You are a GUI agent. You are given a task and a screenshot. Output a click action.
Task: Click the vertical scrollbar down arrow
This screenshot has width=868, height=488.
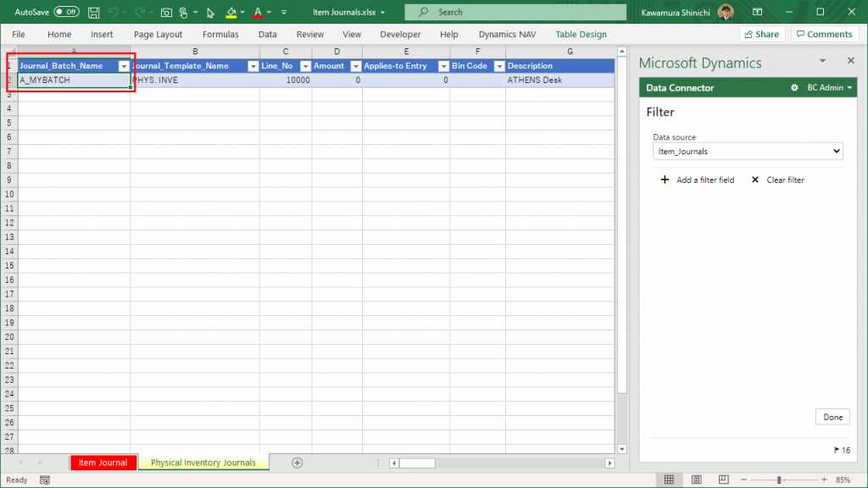621,449
